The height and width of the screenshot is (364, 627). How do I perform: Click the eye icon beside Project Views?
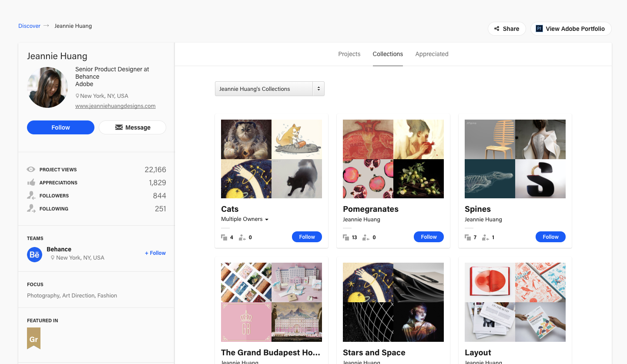point(31,170)
